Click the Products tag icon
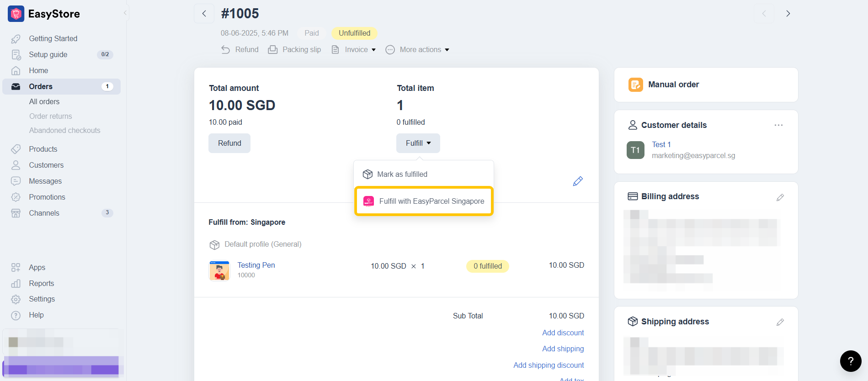The image size is (868, 381). 16,149
